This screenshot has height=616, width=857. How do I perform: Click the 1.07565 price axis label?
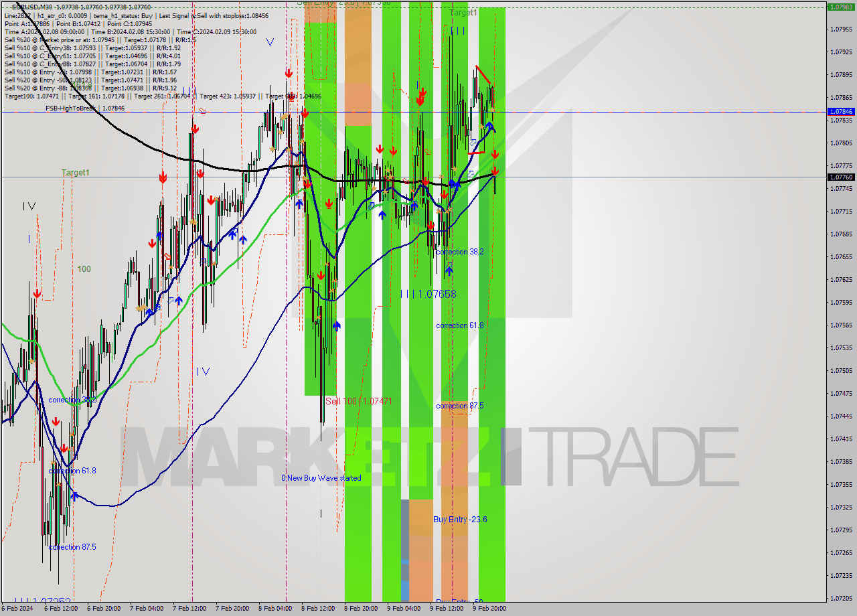point(841,325)
